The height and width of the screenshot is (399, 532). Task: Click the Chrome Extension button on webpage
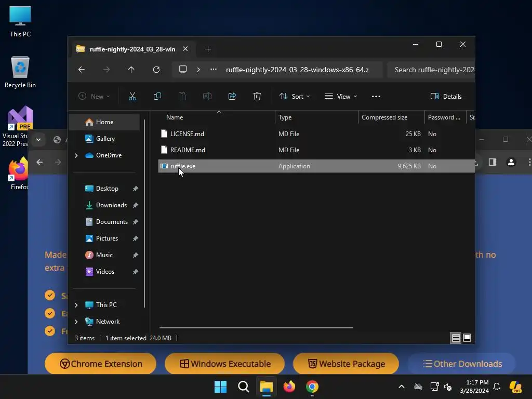100,364
